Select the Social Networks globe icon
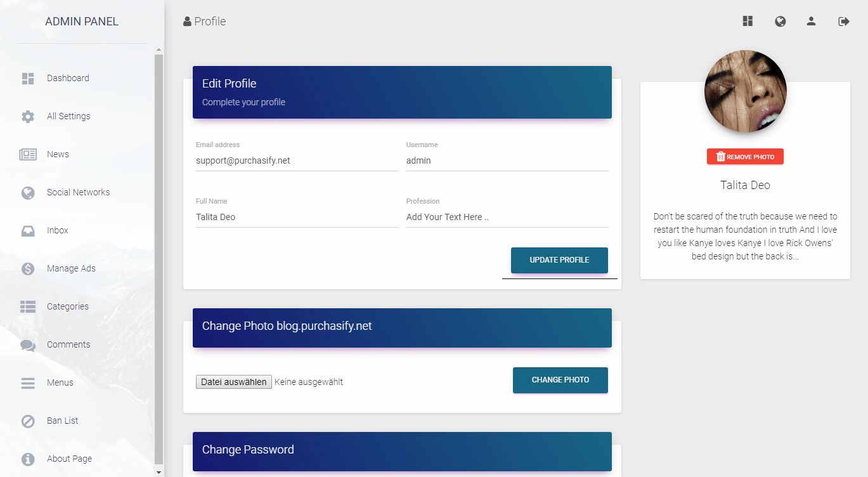 click(28, 193)
